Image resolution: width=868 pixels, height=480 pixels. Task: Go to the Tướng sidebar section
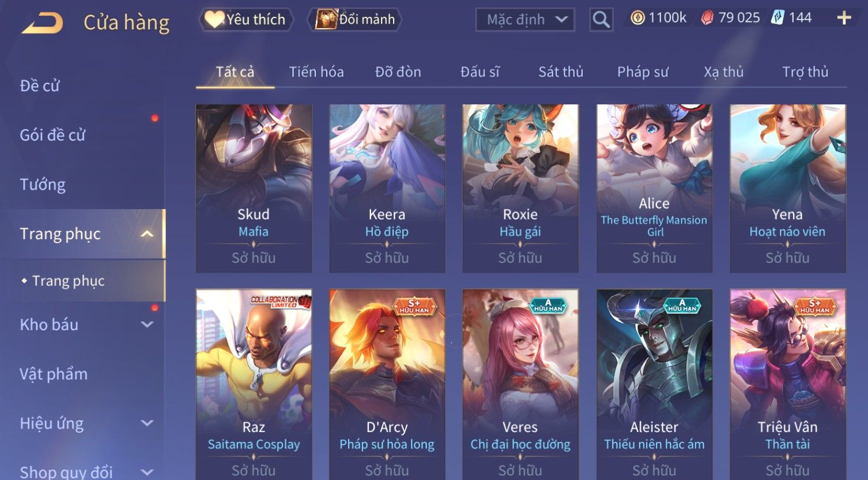pyautogui.click(x=43, y=184)
